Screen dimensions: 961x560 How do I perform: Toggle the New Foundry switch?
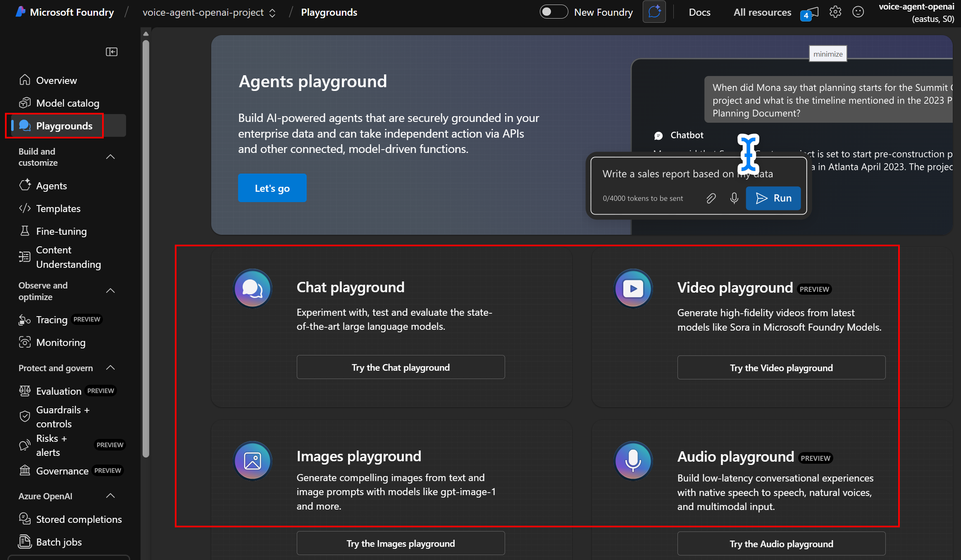pos(553,12)
